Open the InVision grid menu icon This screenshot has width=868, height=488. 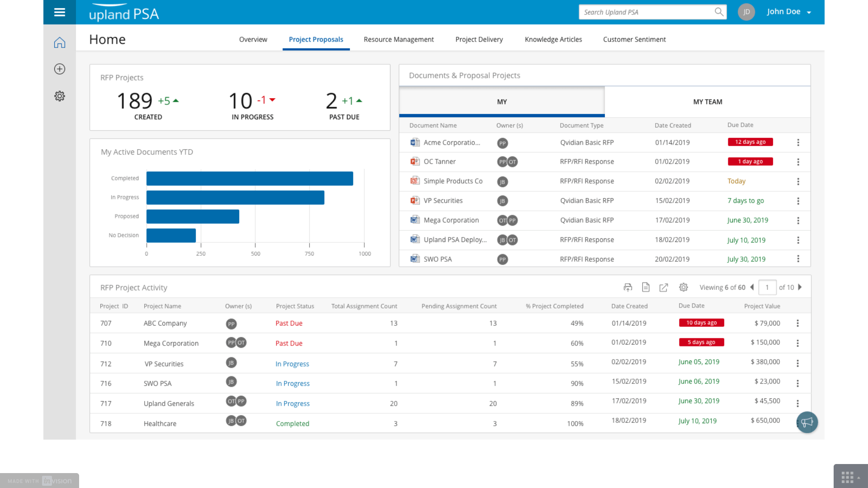(x=848, y=477)
